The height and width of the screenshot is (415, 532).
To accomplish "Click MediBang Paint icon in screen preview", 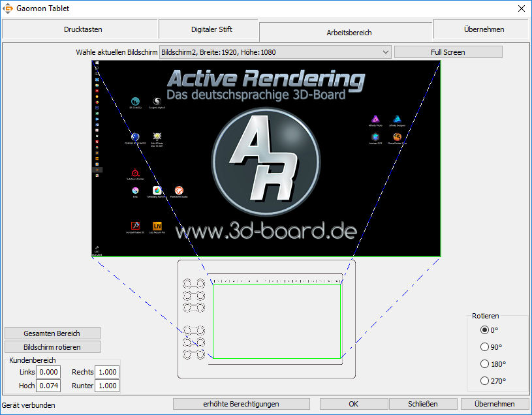I will click(x=157, y=191).
